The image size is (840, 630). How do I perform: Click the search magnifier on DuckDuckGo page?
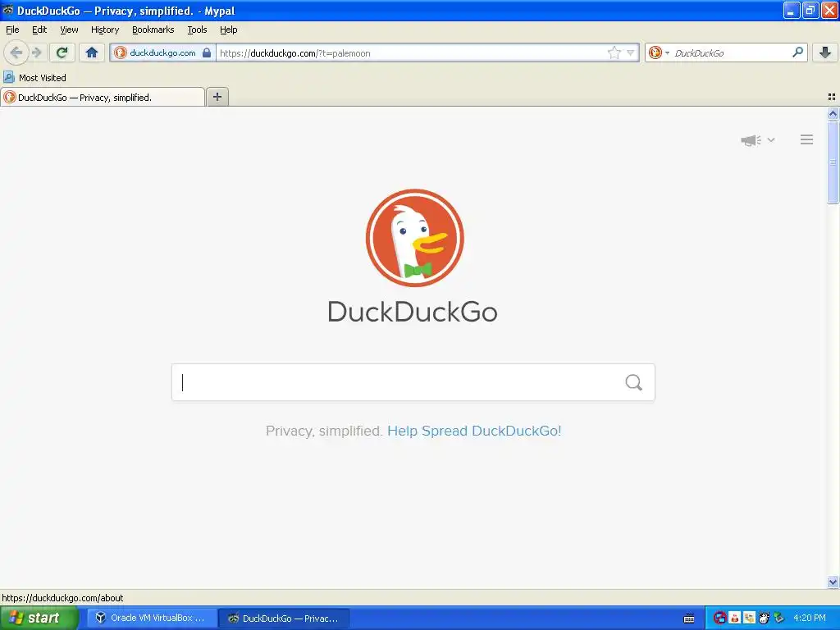pyautogui.click(x=634, y=382)
